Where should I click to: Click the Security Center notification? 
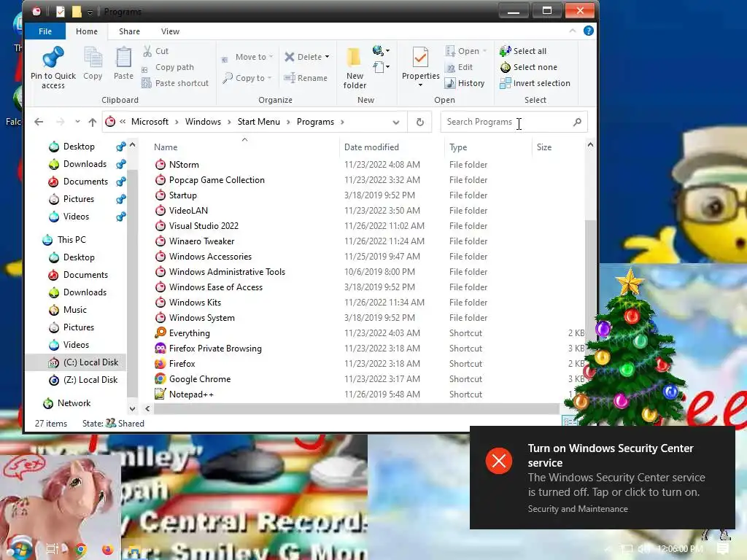602,477
